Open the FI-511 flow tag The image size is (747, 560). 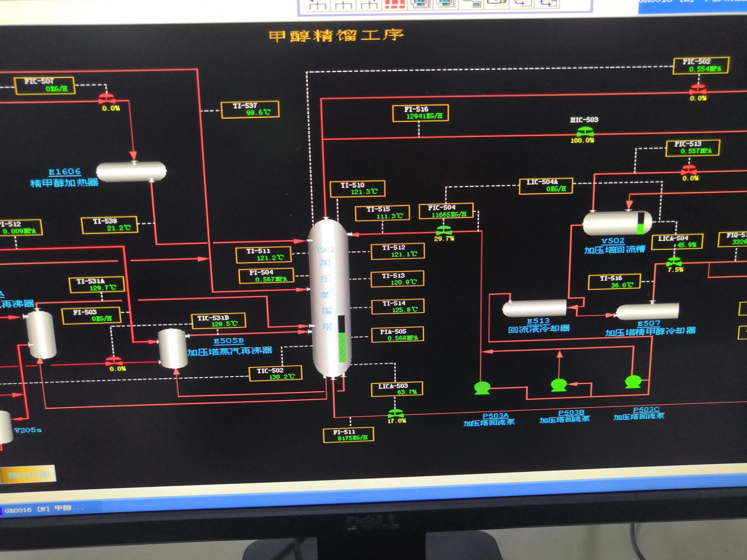click(x=349, y=435)
